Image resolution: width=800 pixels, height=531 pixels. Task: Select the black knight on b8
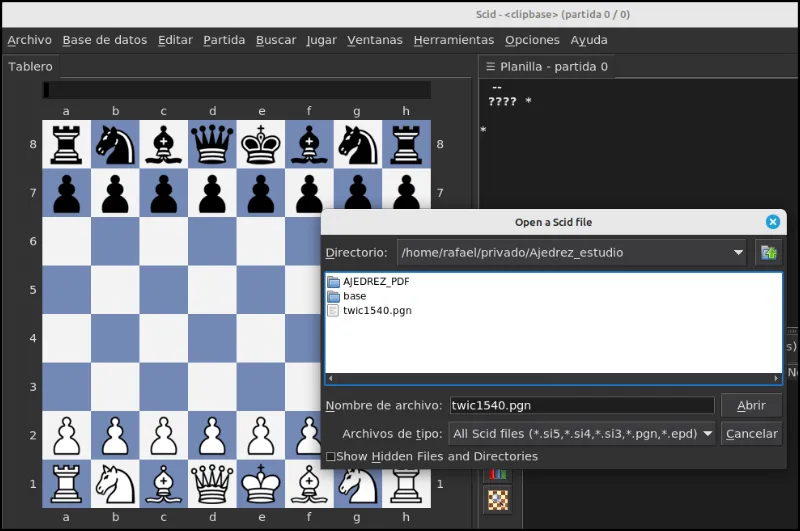[115, 144]
